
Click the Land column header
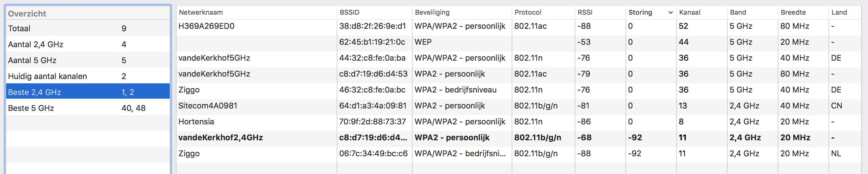pyautogui.click(x=839, y=13)
